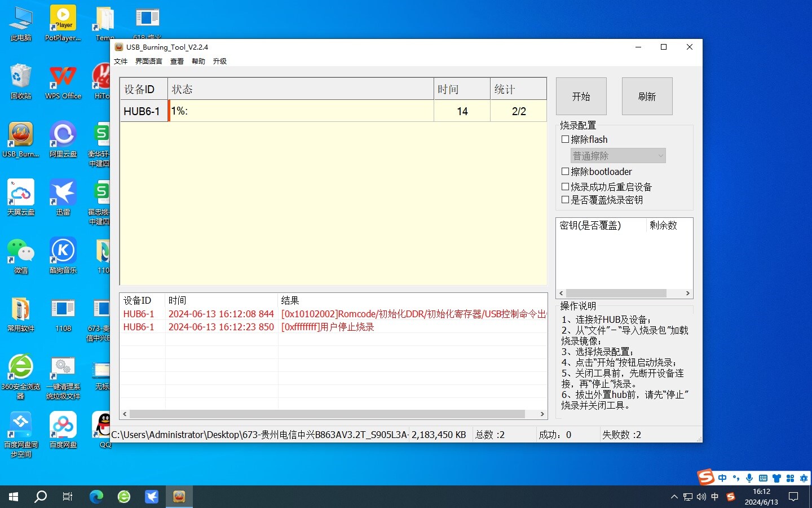Click the left arrow of key list scrollbar
This screenshot has width=812, height=508.
[x=561, y=293]
